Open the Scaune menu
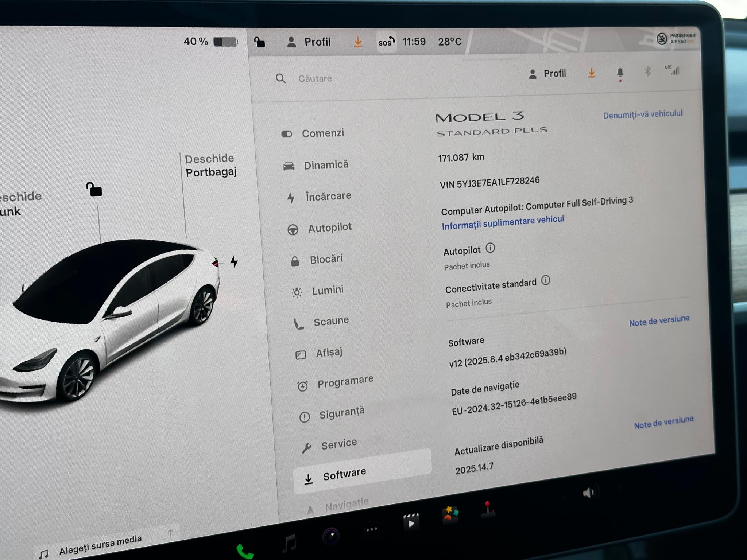The image size is (747, 560). click(x=321, y=322)
